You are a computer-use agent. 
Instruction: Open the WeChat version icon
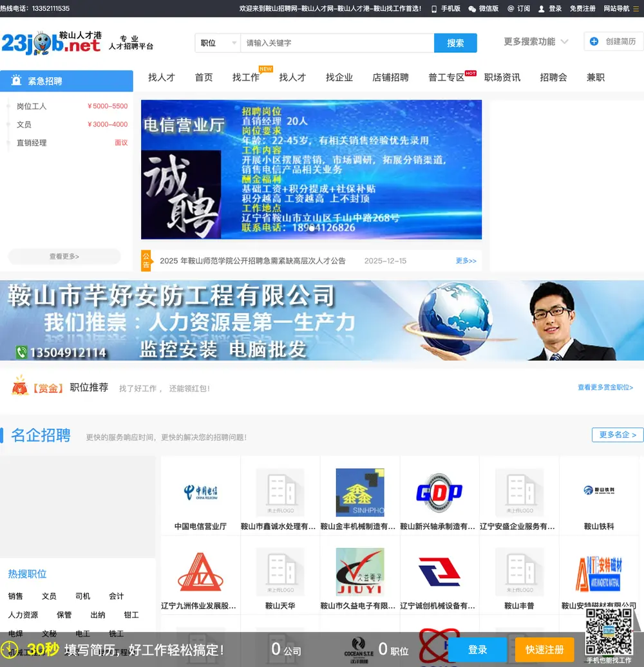[x=471, y=9]
